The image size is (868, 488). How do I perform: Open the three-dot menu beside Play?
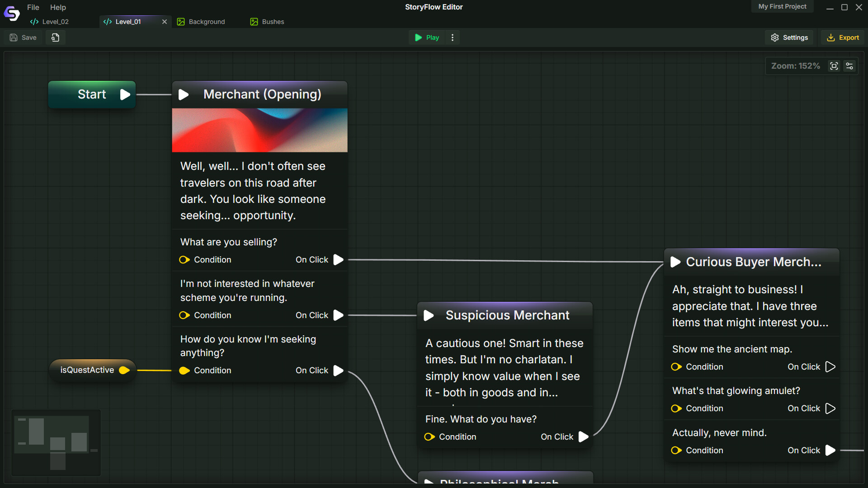click(453, 38)
